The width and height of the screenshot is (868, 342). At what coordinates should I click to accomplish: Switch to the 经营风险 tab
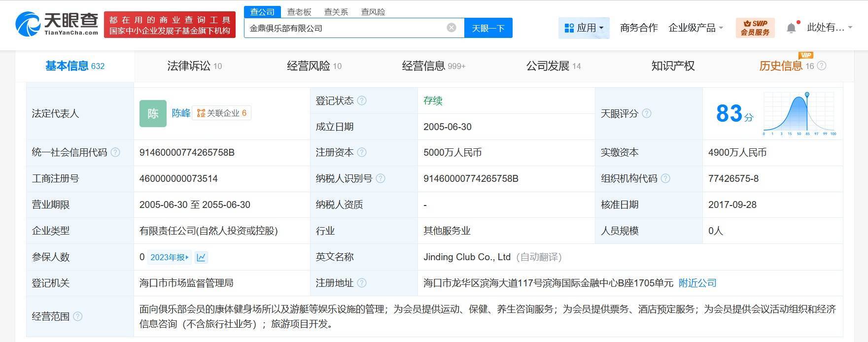point(314,66)
